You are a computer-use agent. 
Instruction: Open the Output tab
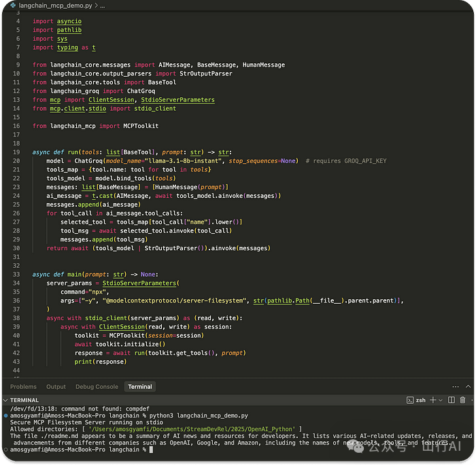tap(56, 386)
